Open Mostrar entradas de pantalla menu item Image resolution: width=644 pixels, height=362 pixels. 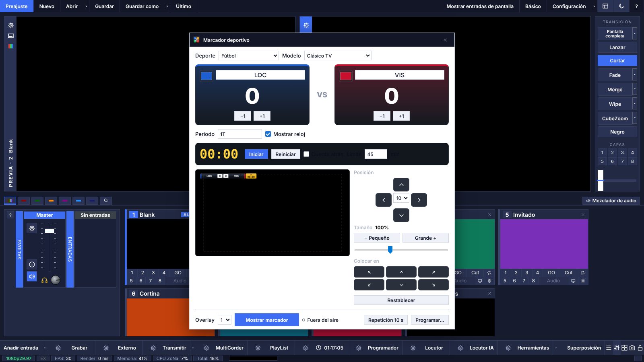pyautogui.click(x=480, y=6)
